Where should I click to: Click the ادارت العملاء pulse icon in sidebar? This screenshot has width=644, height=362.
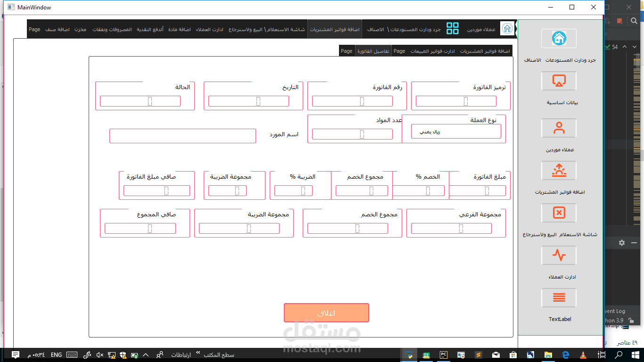click(559, 255)
